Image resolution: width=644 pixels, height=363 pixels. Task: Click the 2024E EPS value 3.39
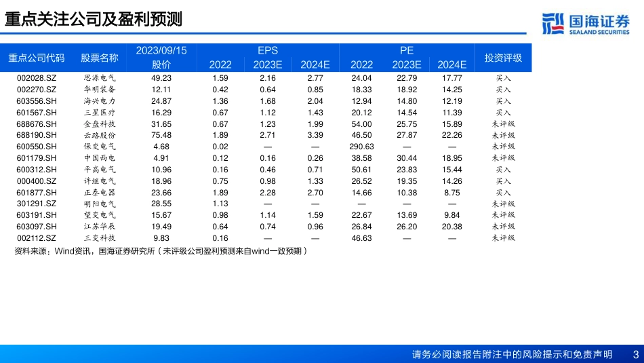(315, 135)
